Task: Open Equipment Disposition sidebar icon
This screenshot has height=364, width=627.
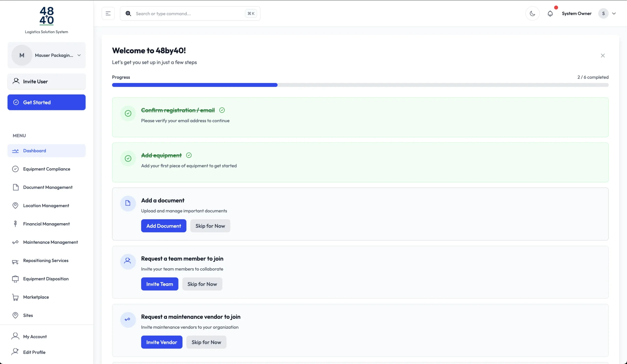Action: [15, 279]
